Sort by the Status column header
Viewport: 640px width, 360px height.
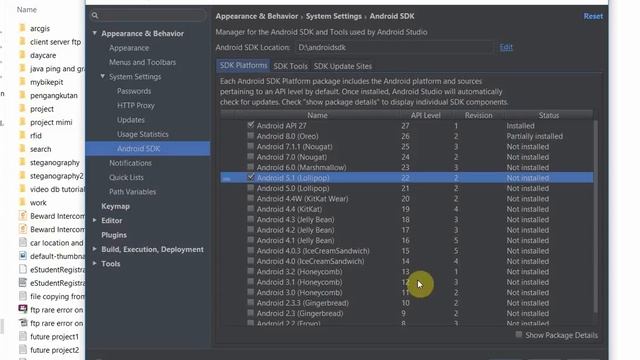point(549,116)
